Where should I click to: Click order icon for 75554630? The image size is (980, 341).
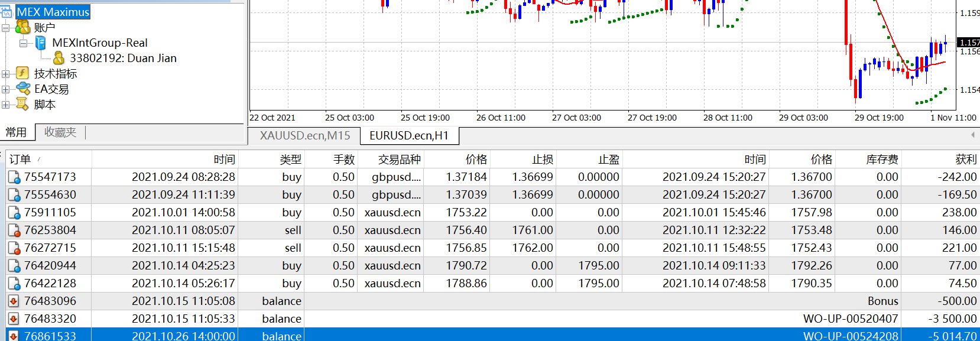click(14, 194)
